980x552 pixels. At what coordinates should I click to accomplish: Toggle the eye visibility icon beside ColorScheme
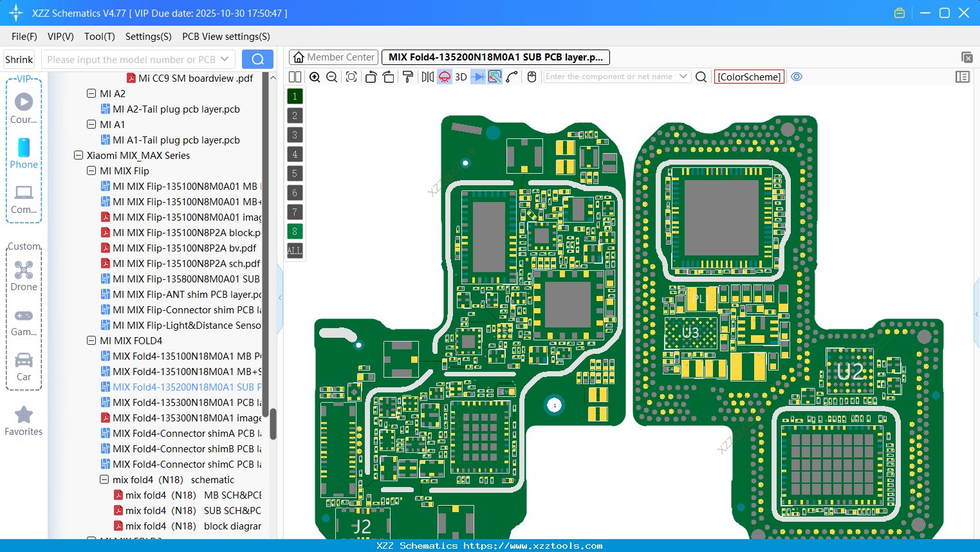797,77
